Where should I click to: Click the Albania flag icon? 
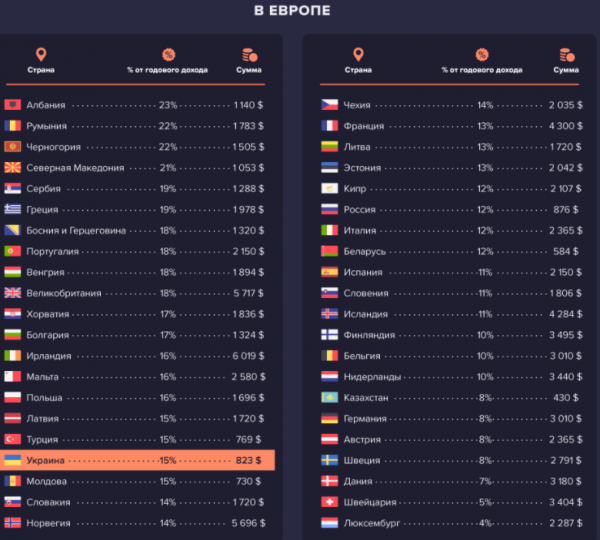(x=12, y=105)
